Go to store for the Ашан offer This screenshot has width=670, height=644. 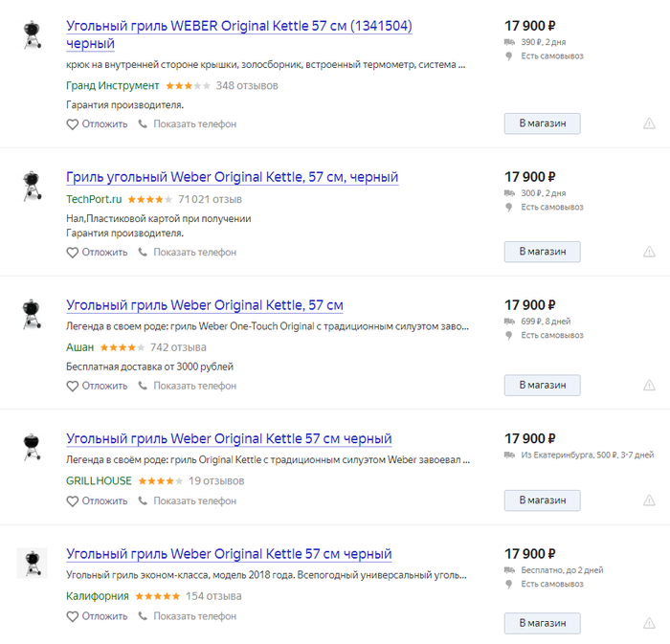pos(542,385)
